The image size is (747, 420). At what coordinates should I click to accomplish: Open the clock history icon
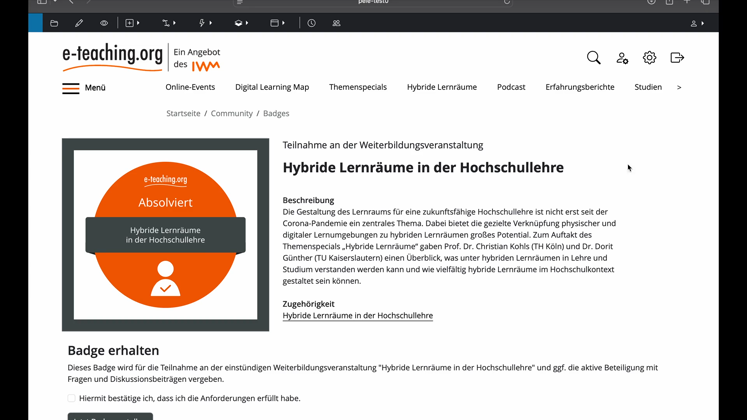coord(311,23)
